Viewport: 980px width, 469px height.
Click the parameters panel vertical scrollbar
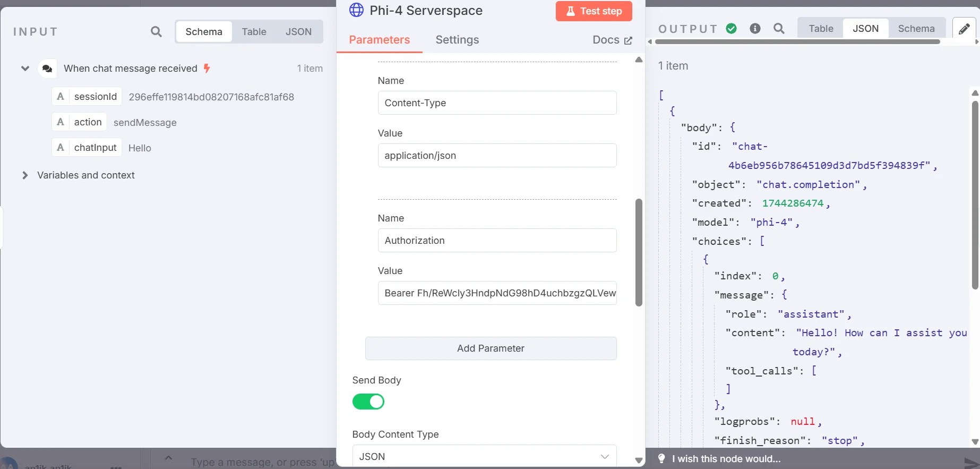tap(639, 252)
